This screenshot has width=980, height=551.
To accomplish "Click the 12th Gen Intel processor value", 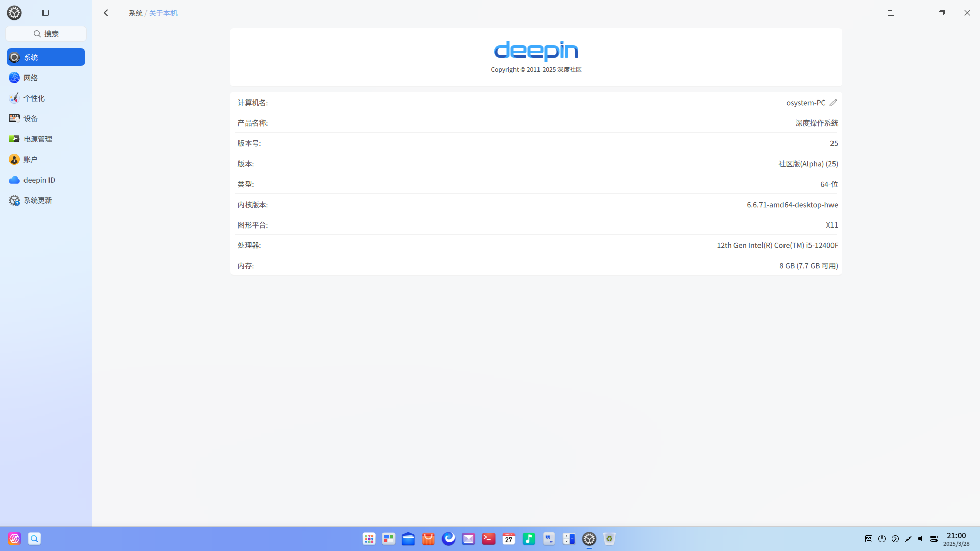I will point(777,245).
